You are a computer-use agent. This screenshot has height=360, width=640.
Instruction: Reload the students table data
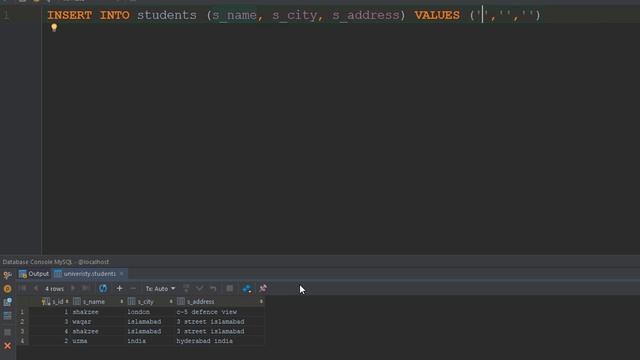coord(103,289)
